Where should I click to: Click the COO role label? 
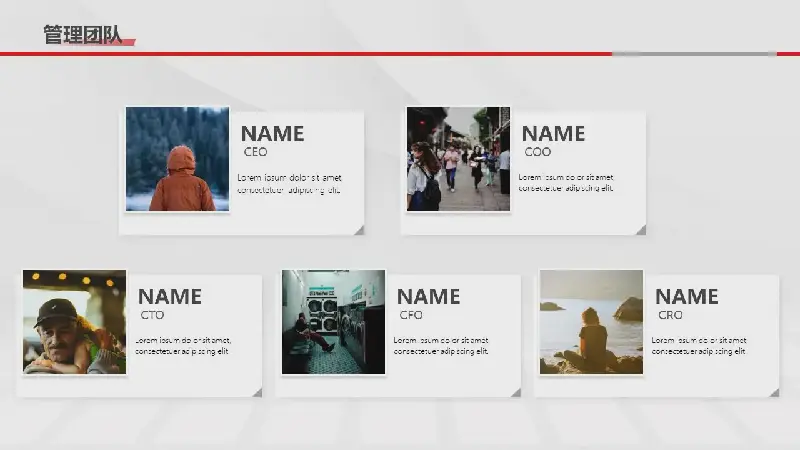coord(538,152)
